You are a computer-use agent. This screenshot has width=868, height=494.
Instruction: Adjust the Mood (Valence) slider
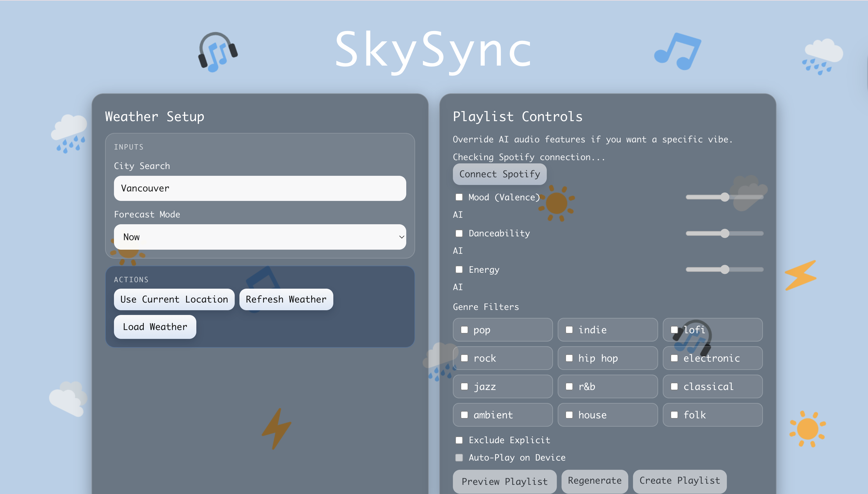click(x=725, y=197)
